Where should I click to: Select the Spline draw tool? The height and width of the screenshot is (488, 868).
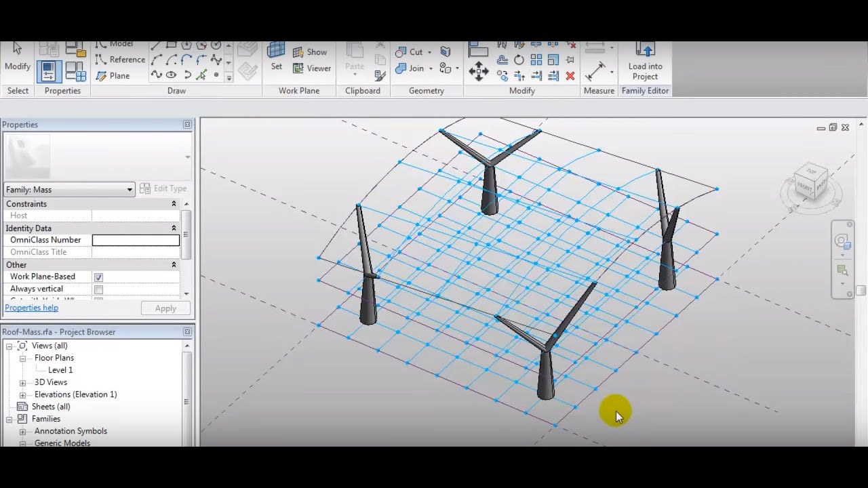click(216, 60)
